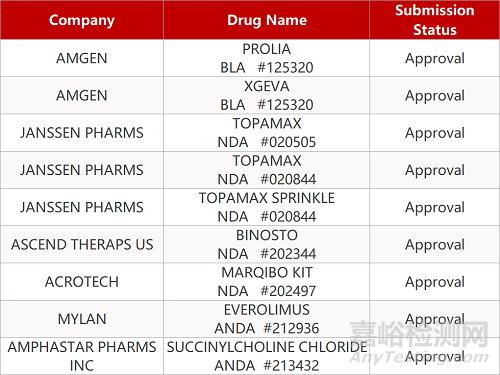Click the Submission Status column header
The image size is (500, 375).
435,20
